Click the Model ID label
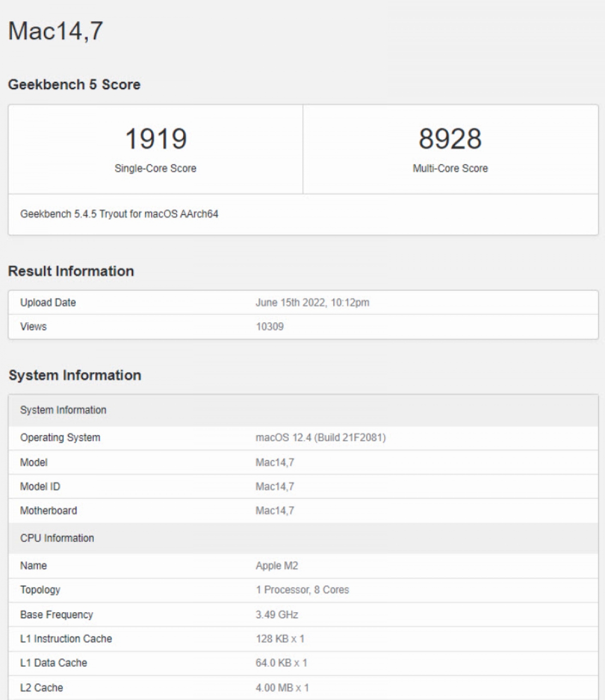 click(40, 487)
